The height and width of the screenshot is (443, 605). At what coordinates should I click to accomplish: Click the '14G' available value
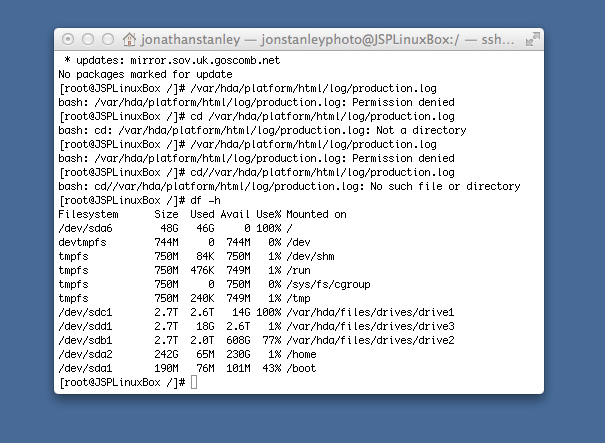click(242, 313)
